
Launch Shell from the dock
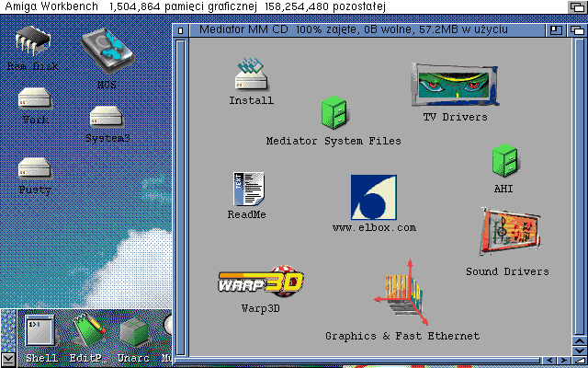coord(40,331)
